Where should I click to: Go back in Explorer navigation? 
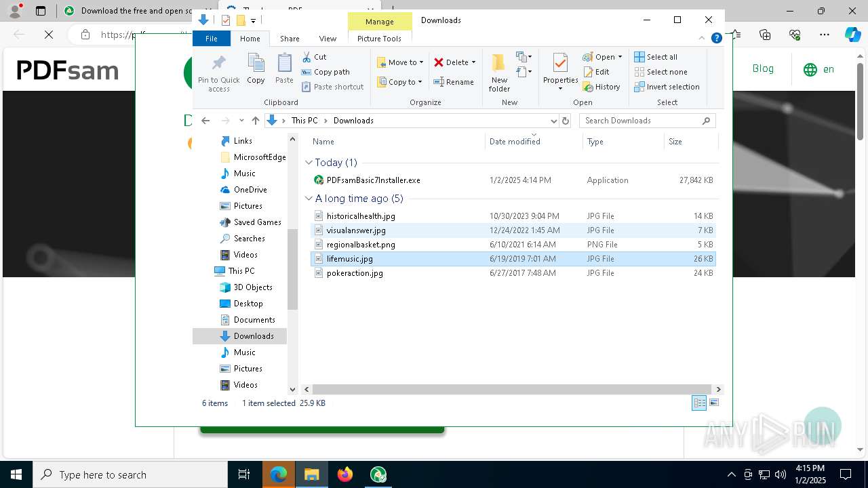click(x=206, y=121)
